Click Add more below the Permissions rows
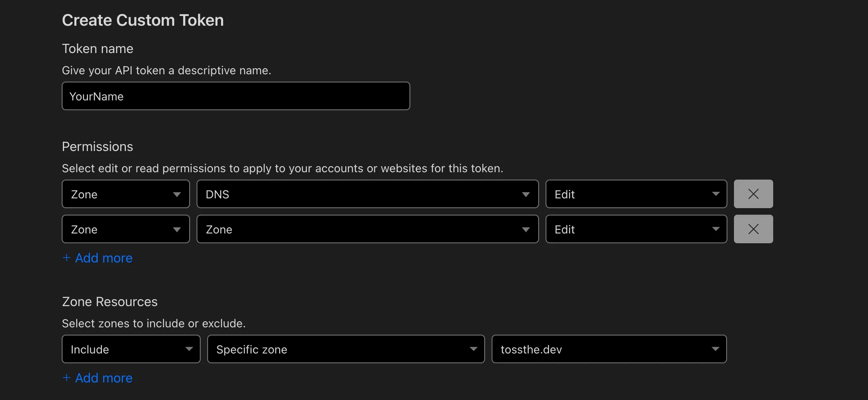868x400 pixels. 103,258
